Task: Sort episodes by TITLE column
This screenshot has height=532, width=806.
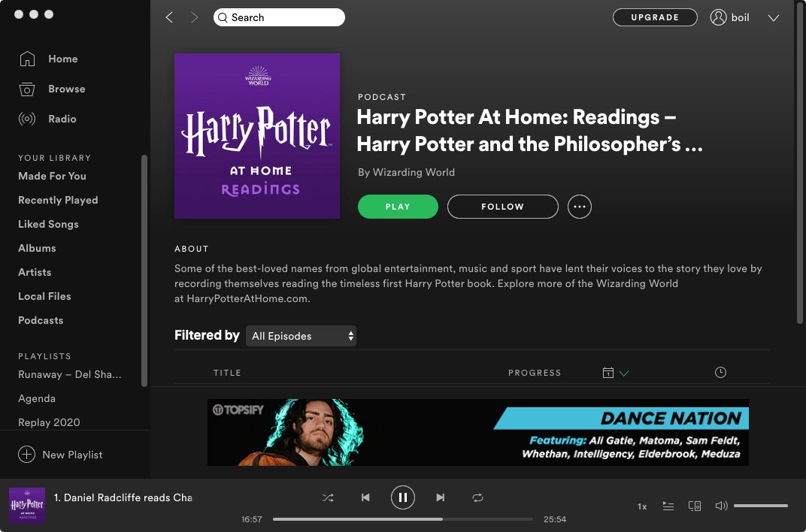Action: tap(227, 373)
